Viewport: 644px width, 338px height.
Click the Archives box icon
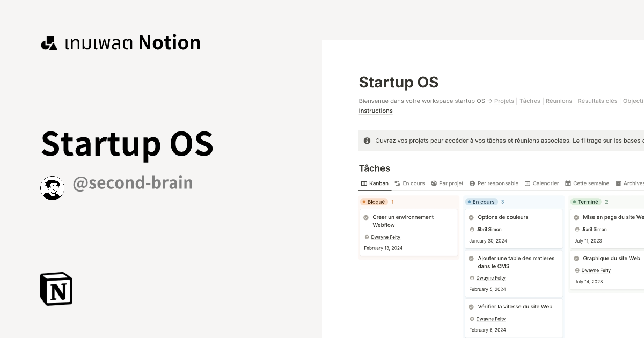[617, 183]
